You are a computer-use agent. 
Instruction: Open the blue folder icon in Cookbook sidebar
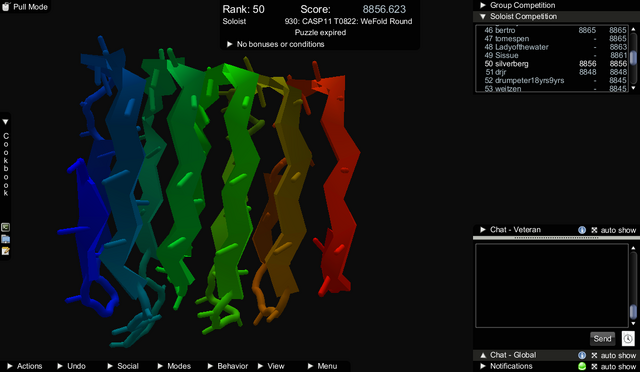[5, 239]
